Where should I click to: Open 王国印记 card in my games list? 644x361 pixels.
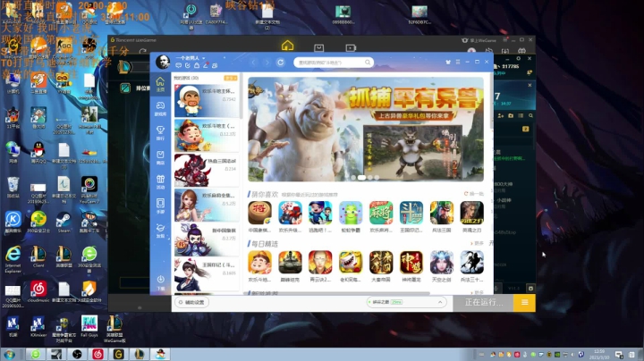(207, 274)
